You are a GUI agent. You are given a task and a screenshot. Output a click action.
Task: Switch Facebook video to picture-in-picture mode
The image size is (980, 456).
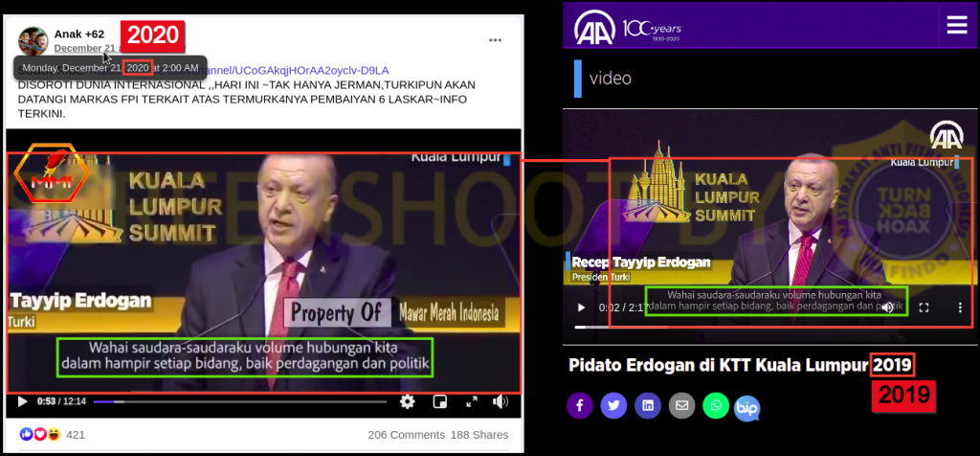click(440, 401)
